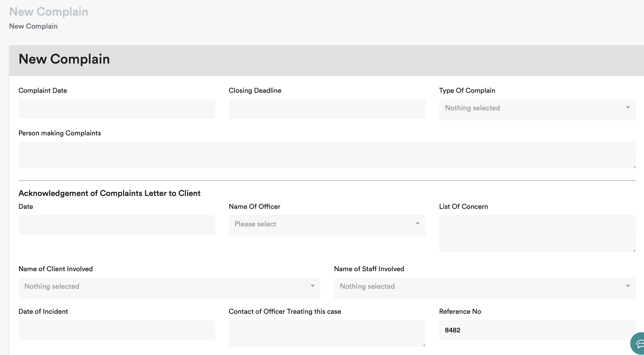Click the Date of Incident field

point(117,330)
